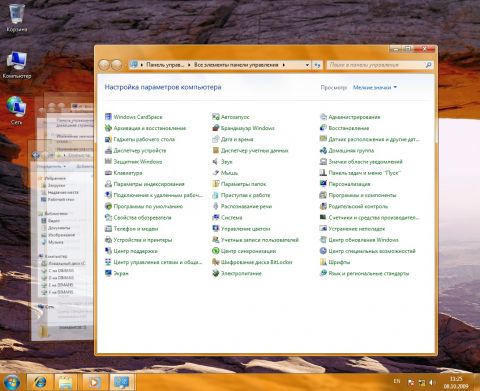Open Свойства обозревателя icon
The height and width of the screenshot is (391, 480).
[x=108, y=217]
